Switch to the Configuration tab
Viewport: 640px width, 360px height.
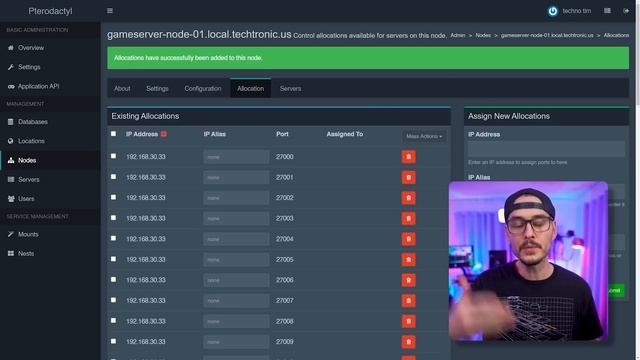[x=202, y=88]
